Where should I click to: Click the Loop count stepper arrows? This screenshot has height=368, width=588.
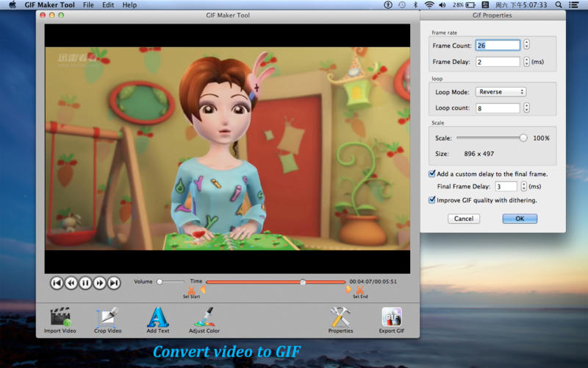(x=526, y=107)
